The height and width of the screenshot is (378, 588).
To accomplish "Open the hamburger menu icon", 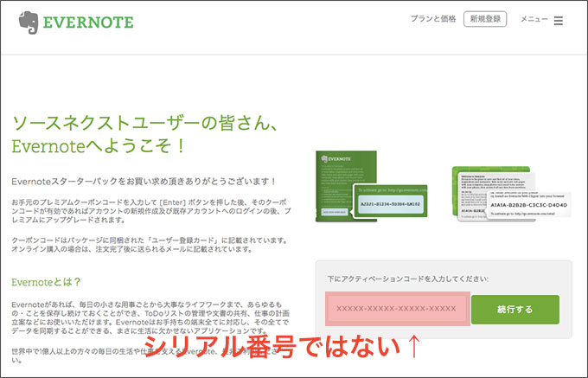I will (x=558, y=21).
